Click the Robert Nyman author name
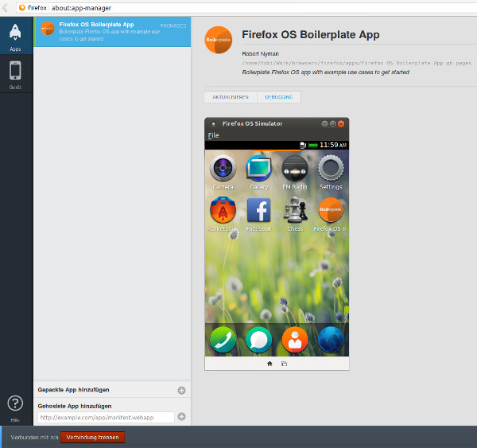Image resolution: width=477 pixels, height=448 pixels. [x=261, y=54]
